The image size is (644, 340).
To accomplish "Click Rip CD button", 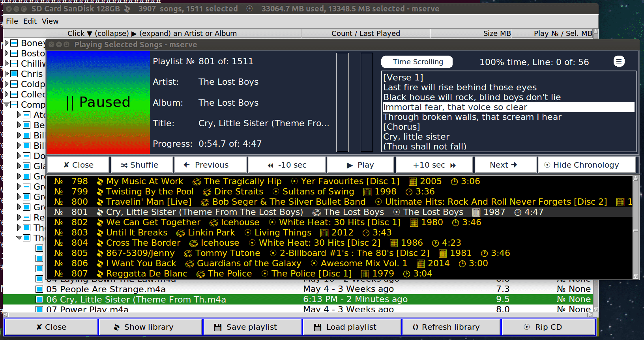I will tap(548, 327).
